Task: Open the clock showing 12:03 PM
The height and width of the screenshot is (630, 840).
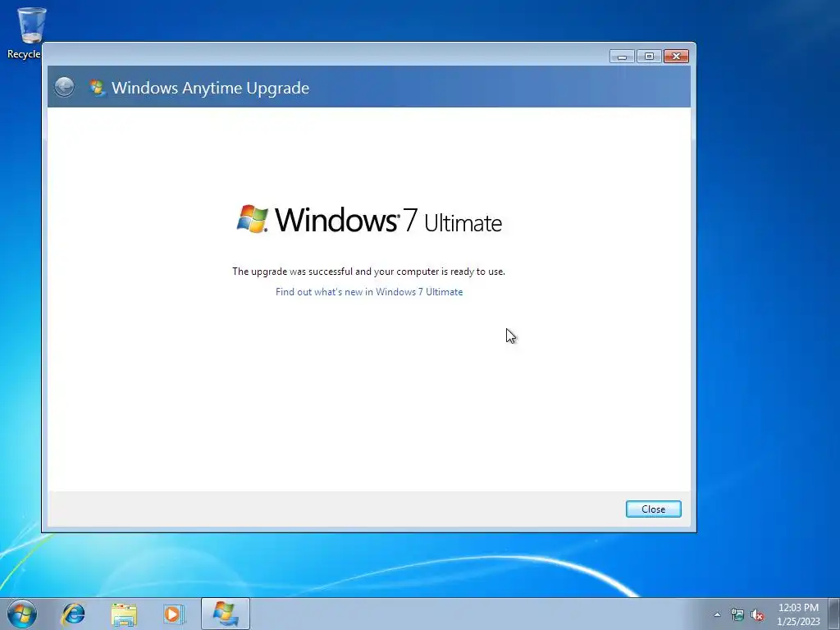Action: [798, 614]
